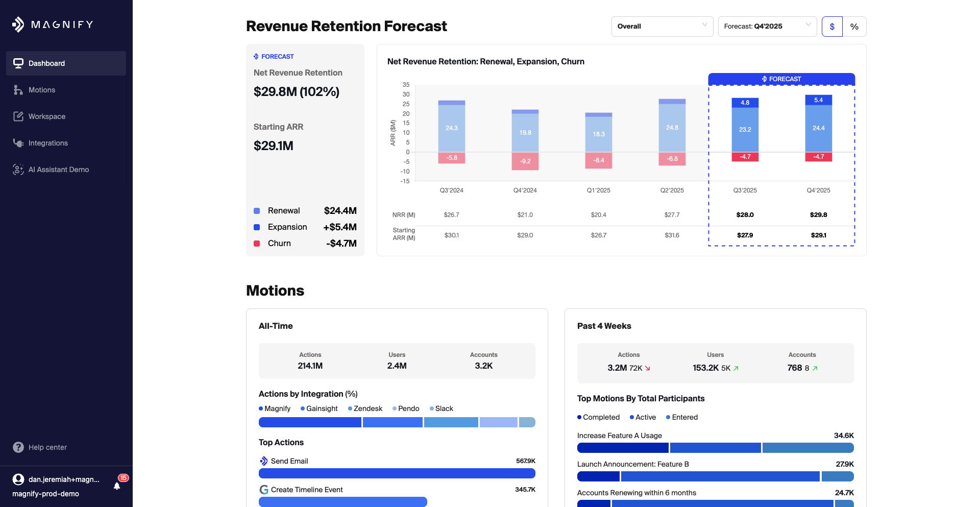
Task: Open the Help center question icon
Action: click(x=18, y=447)
